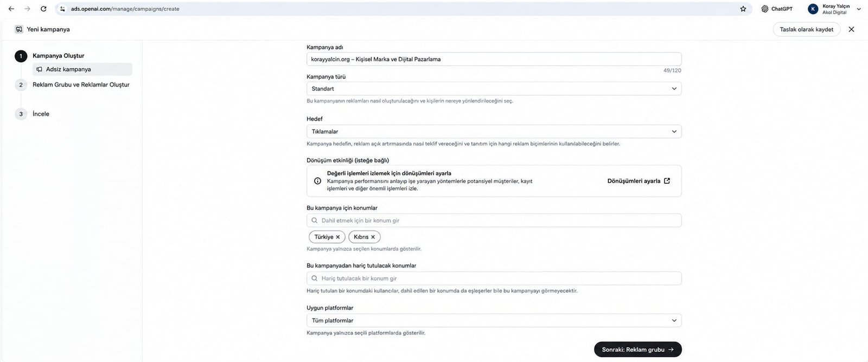868x362 pixels.
Task: Close the new campaign editor with X
Action: (851, 29)
